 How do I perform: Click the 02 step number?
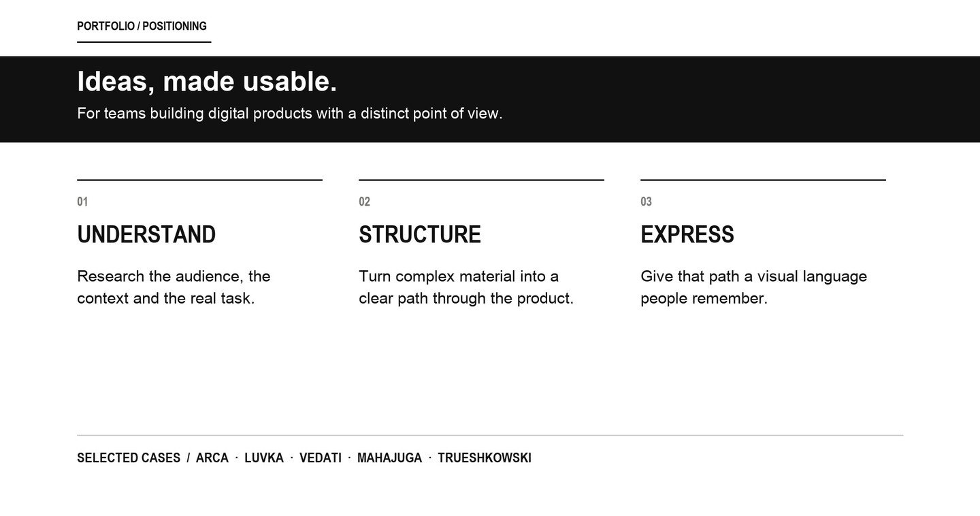[x=364, y=201]
